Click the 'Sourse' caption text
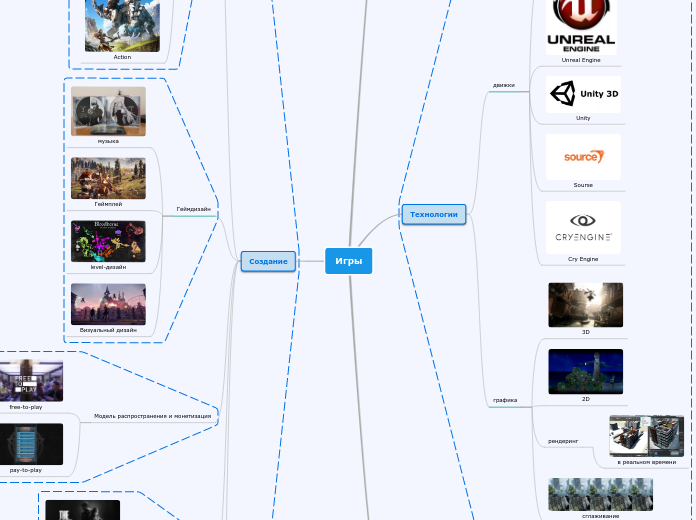Image resolution: width=696 pixels, height=520 pixels. click(x=583, y=185)
